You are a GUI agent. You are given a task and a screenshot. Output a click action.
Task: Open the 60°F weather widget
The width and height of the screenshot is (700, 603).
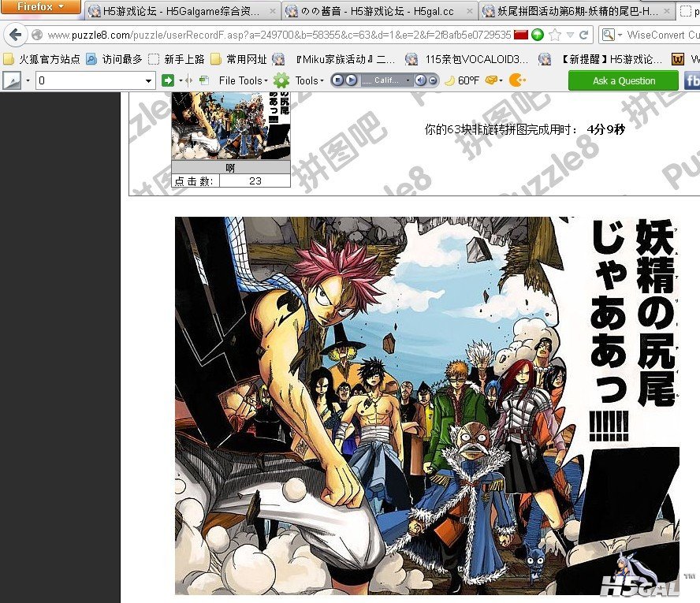[462, 80]
